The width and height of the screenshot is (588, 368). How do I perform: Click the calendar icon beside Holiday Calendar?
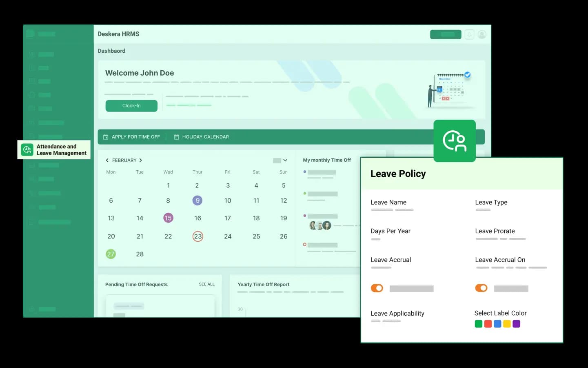176,137
